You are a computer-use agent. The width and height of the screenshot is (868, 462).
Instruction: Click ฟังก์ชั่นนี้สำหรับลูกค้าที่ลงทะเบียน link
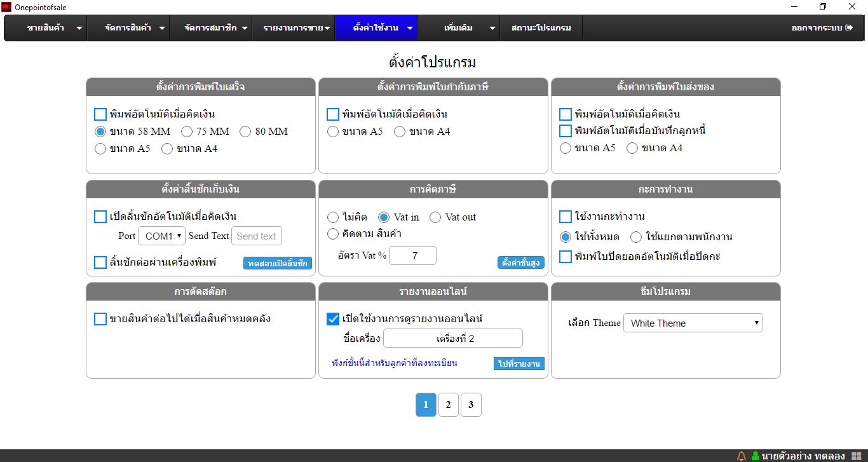click(x=395, y=363)
